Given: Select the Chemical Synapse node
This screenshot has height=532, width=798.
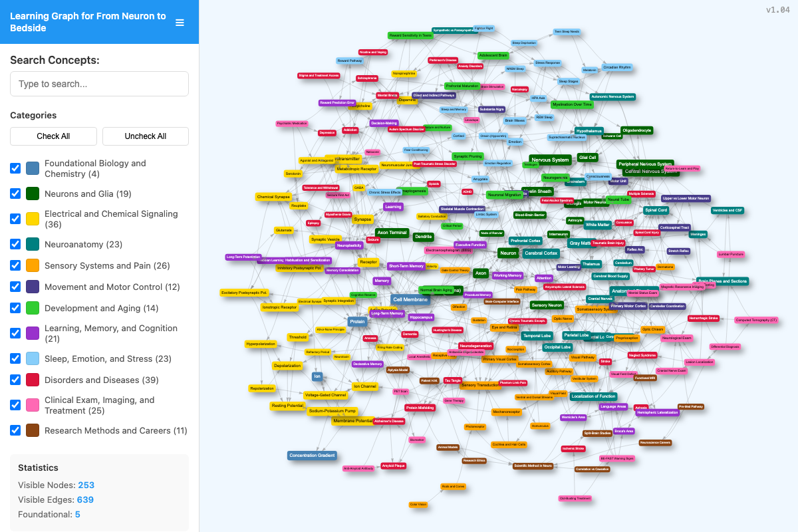Looking at the screenshot, I should tap(273, 197).
